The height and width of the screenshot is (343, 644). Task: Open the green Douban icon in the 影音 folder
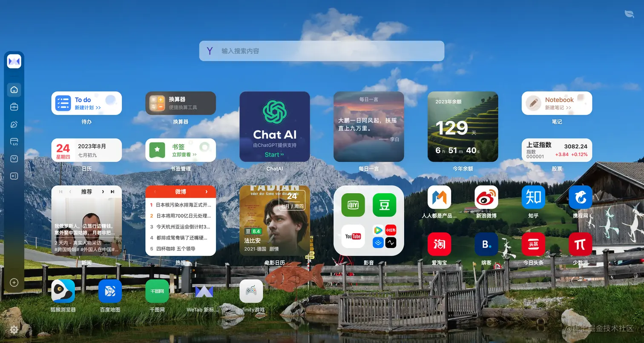tap(385, 205)
